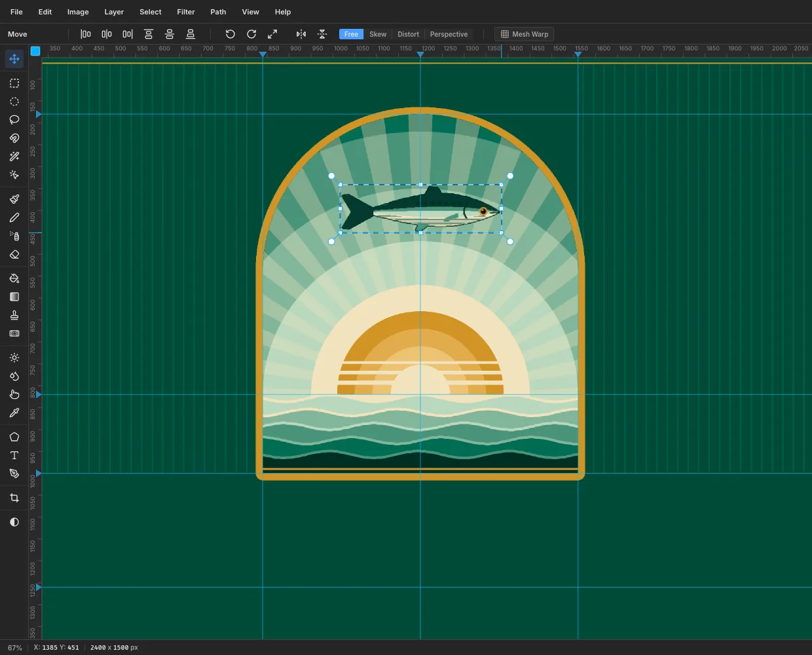Choose the Lasso selection tool
The height and width of the screenshot is (655, 812).
[14, 120]
